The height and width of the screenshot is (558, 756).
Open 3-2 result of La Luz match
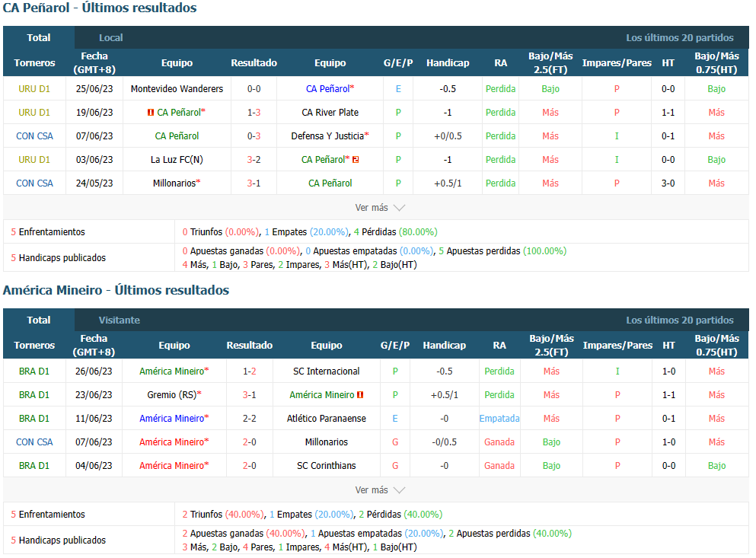254,160
